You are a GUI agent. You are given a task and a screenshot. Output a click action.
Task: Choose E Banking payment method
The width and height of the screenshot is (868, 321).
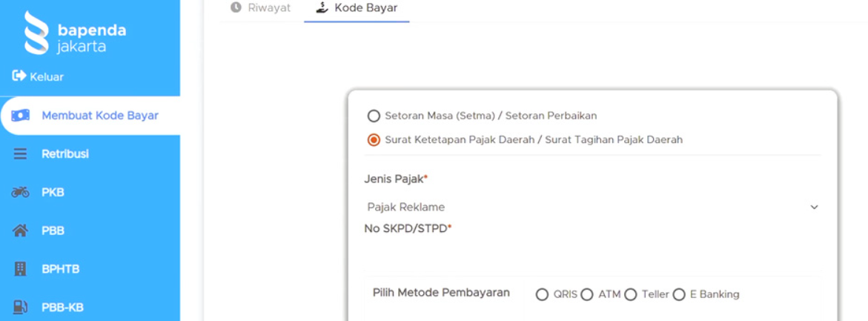[679, 295]
